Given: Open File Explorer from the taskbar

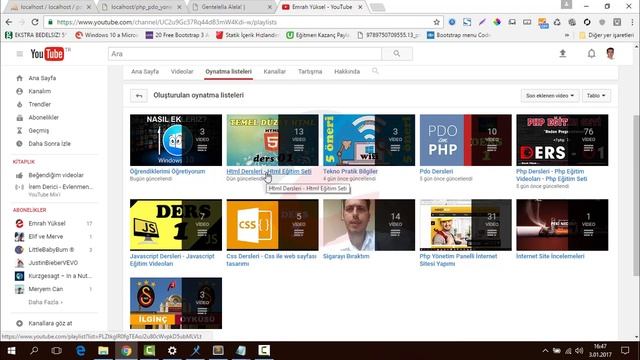Looking at the screenshot, I should [x=103, y=351].
